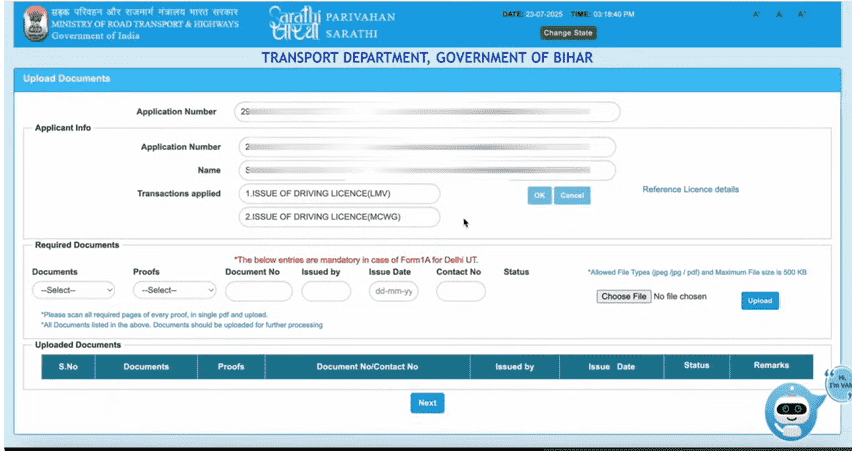Expand the Documents select dropdown
This screenshot has height=451, width=852.
[x=74, y=290]
